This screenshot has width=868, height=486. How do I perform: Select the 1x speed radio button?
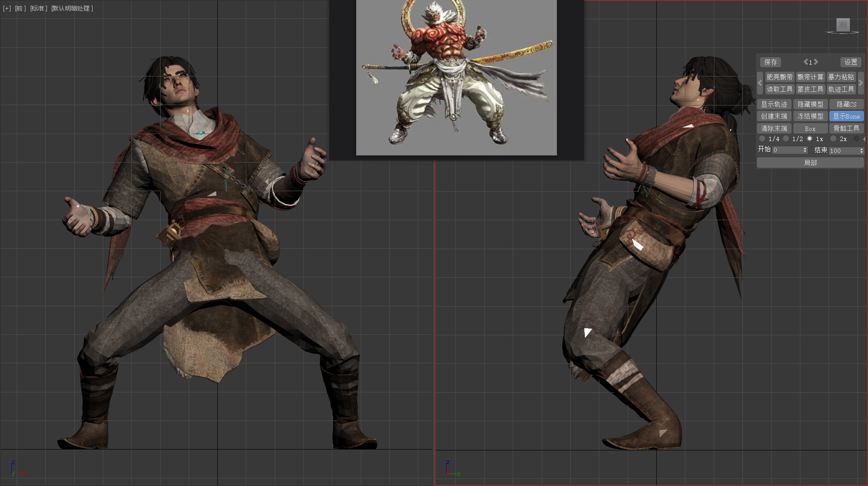pos(810,138)
